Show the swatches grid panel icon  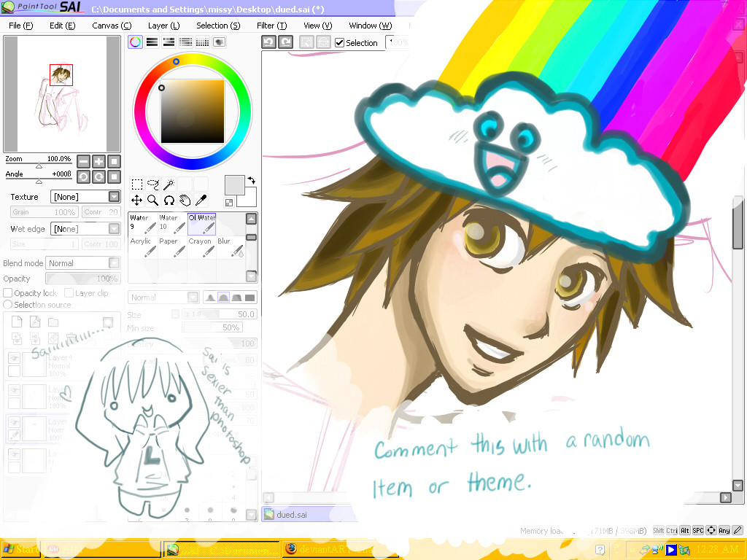[203, 42]
